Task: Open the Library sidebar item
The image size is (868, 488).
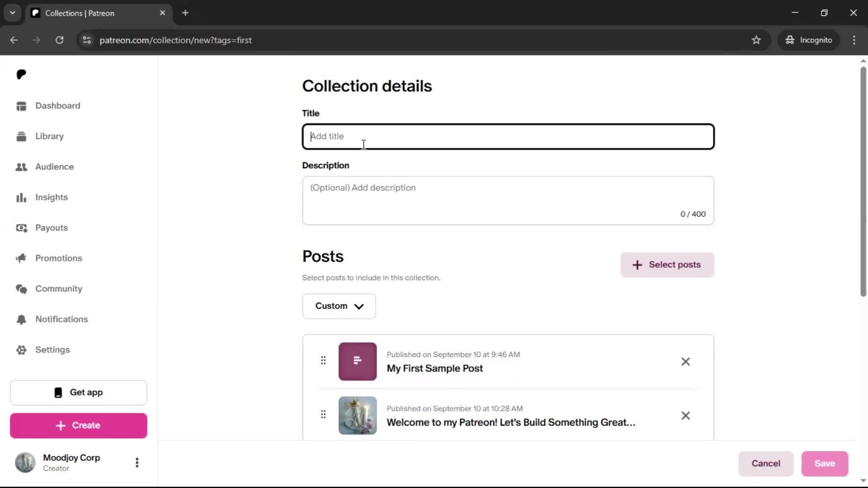Action: [x=49, y=136]
